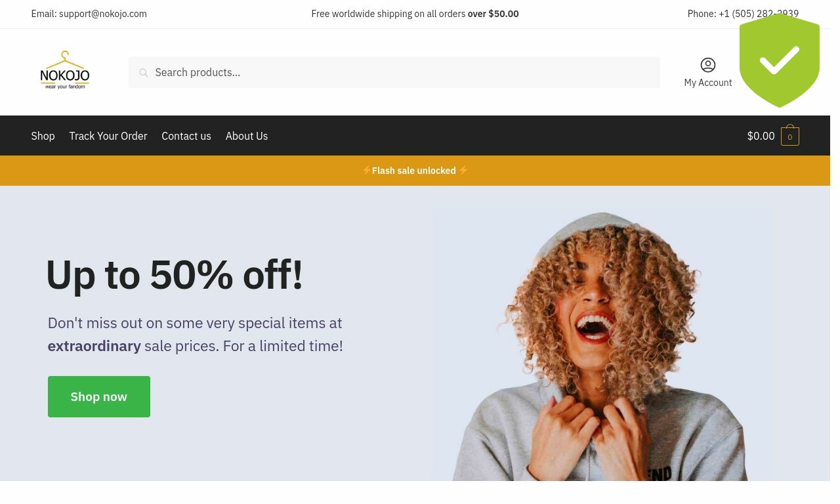Click the Nokojo hanger logo

pos(64,71)
